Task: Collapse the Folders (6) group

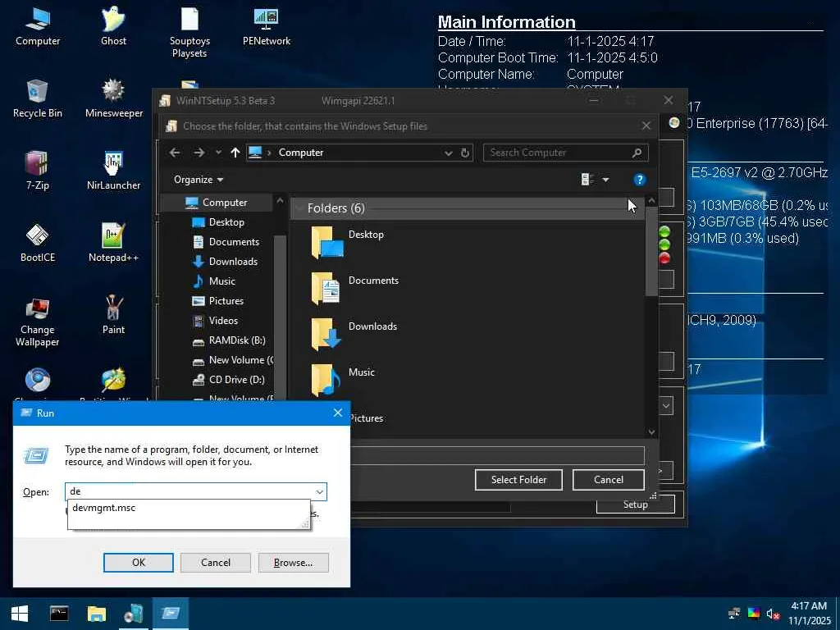Action: pos(299,208)
